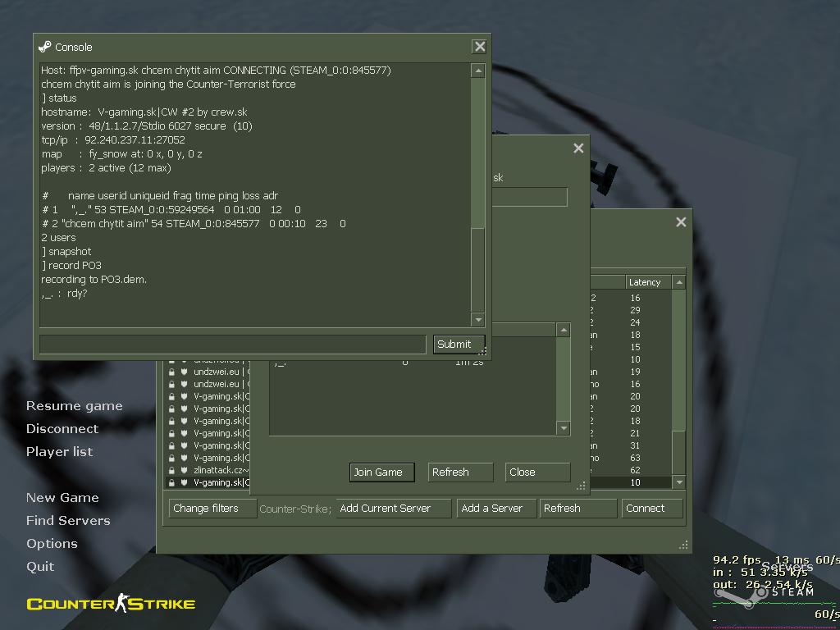Click the shield icon on the V-gaming.sk row with latency 63
The image size is (840, 630).
coord(184,458)
